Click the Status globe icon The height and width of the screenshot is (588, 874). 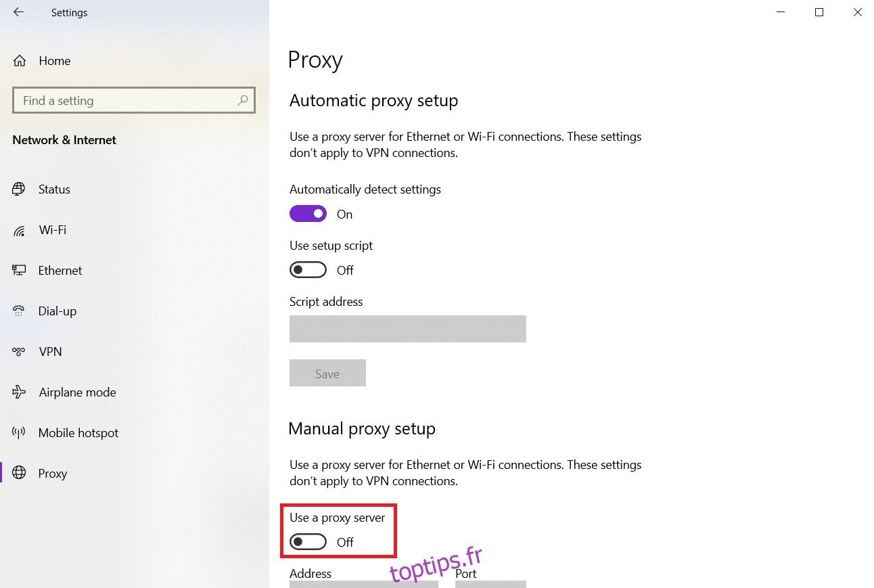point(19,189)
